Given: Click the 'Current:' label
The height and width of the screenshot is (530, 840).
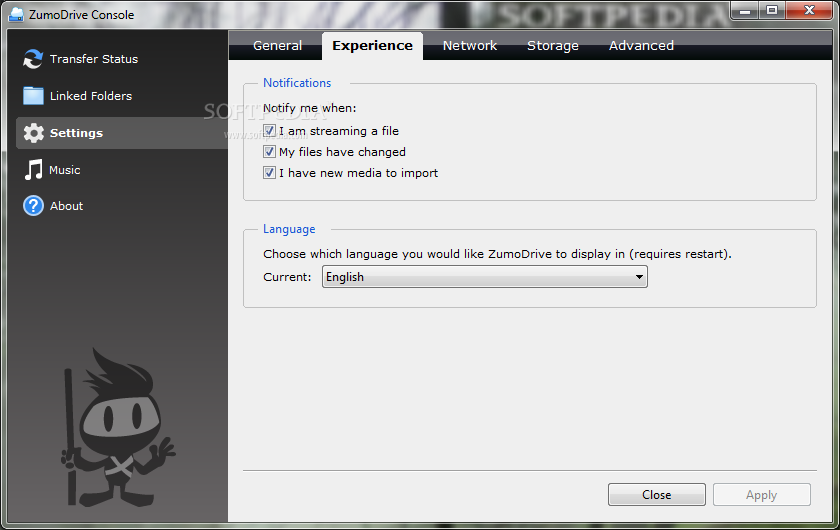Looking at the screenshot, I should (x=287, y=277).
